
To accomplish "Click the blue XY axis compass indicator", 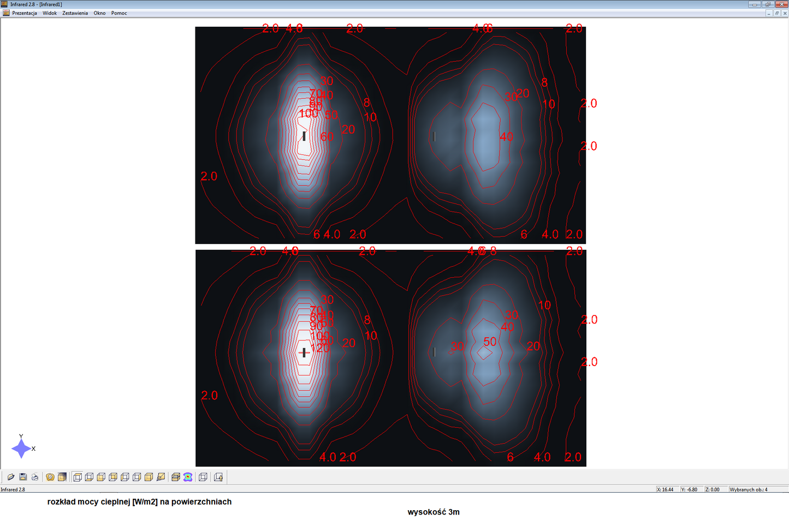I will (x=21, y=449).
